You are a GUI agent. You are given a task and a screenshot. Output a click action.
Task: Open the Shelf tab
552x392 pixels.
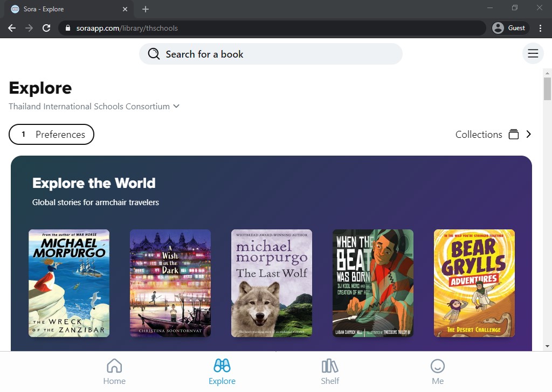pyautogui.click(x=330, y=372)
